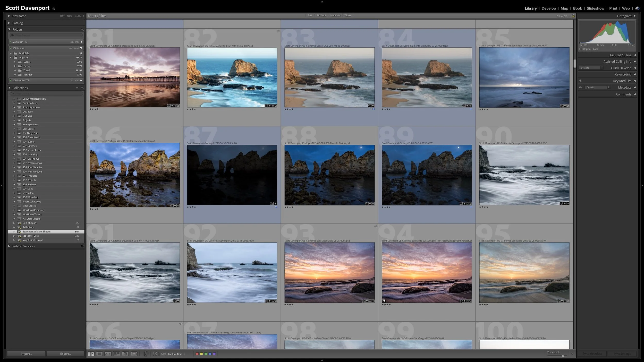This screenshot has width=644, height=362.
Task: Toggle the Original Photo checkbox
Action: [x=581, y=49]
